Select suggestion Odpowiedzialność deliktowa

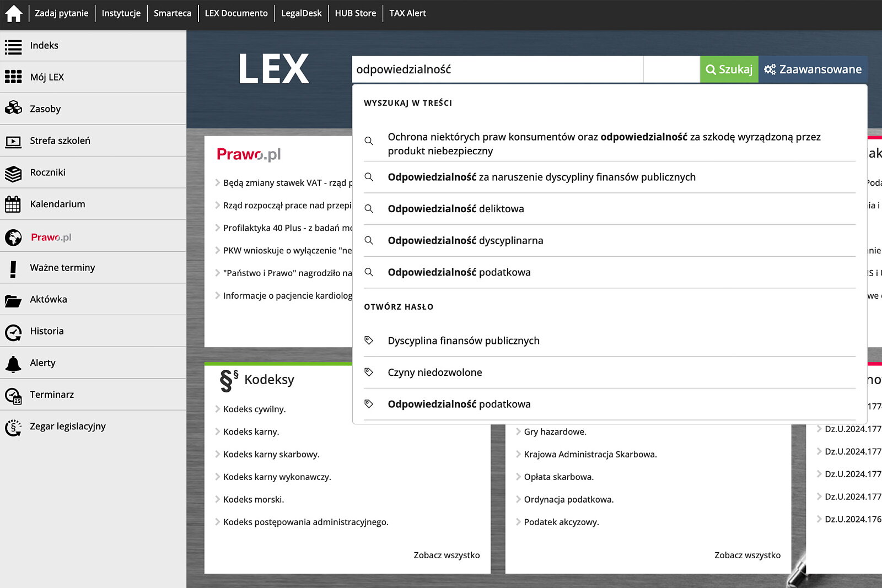455,209
